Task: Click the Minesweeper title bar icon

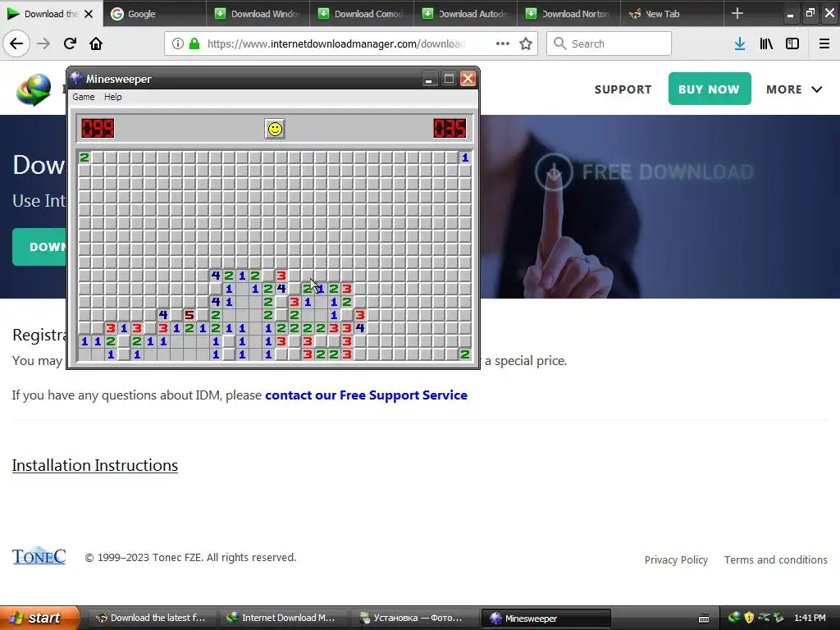Action: (76, 78)
